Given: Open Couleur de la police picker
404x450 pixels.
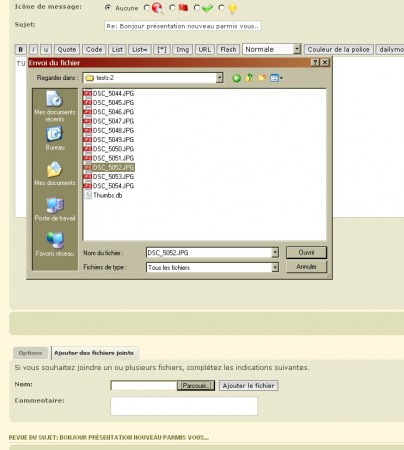Looking at the screenshot, I should point(338,49).
